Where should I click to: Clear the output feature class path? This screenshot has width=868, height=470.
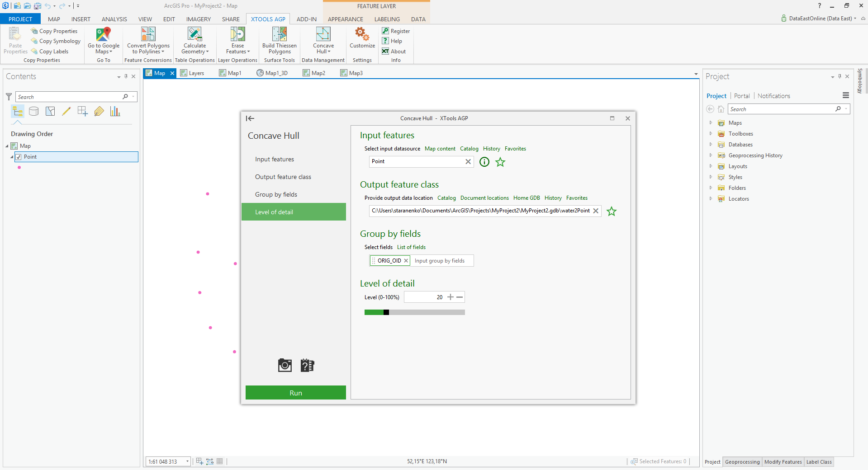tap(596, 211)
